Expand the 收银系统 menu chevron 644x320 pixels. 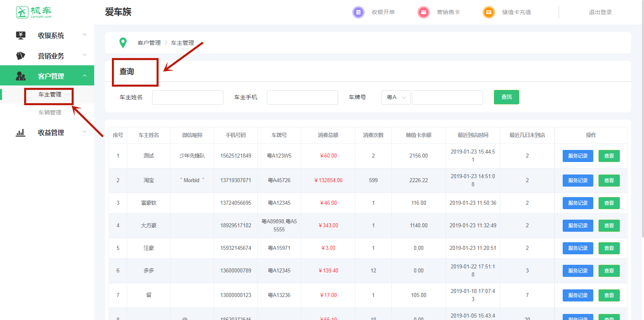tap(85, 35)
